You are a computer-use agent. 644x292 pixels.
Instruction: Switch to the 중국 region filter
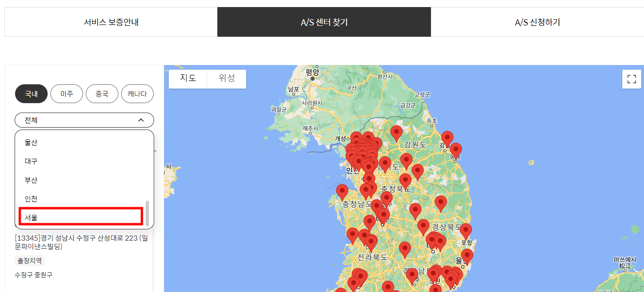tap(102, 94)
